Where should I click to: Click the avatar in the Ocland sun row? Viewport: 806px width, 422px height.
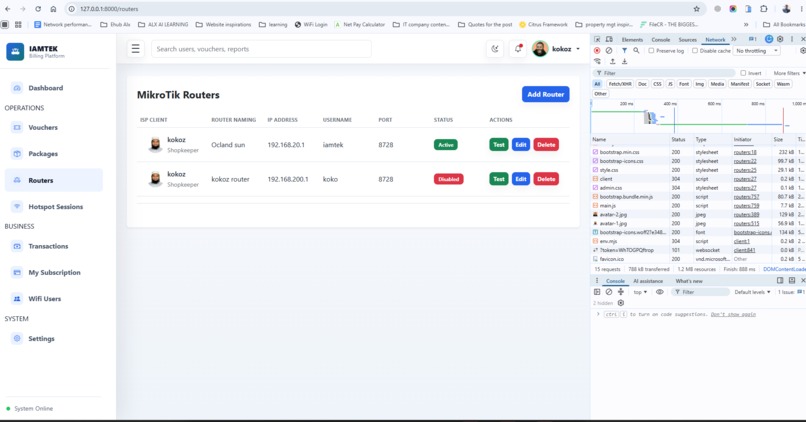coord(155,145)
